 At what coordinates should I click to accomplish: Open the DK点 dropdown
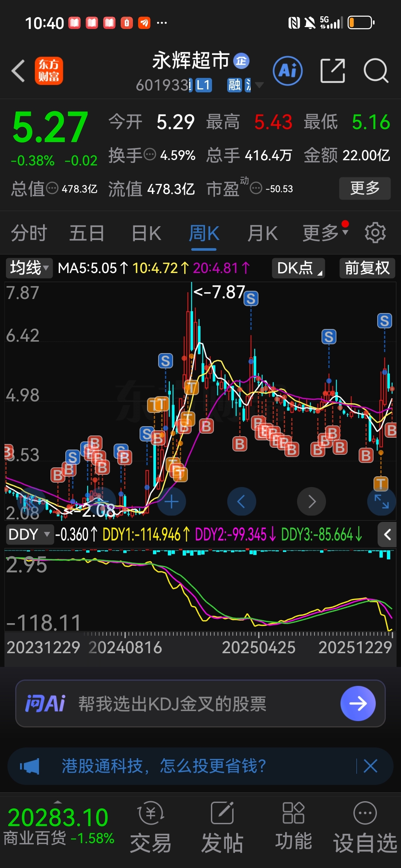[299, 268]
